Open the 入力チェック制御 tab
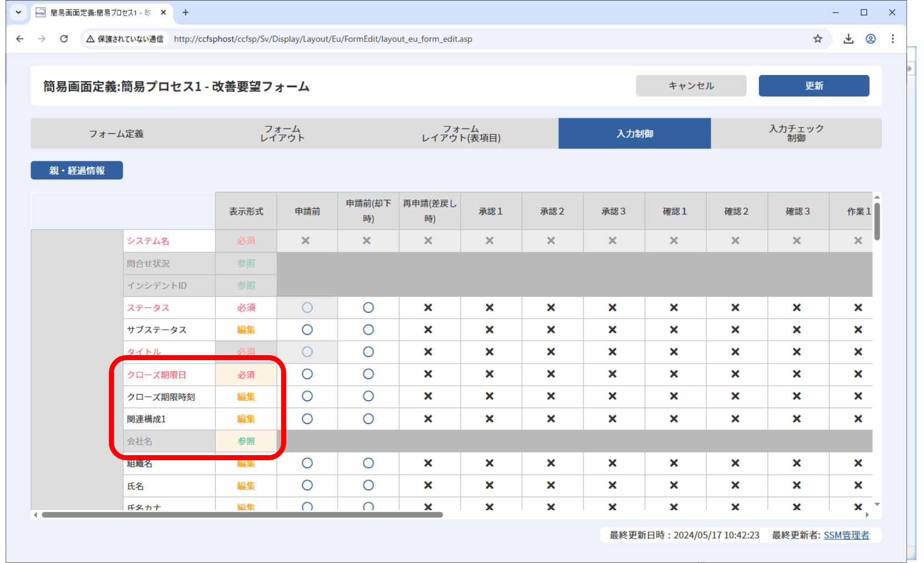The image size is (924, 563). (x=796, y=133)
